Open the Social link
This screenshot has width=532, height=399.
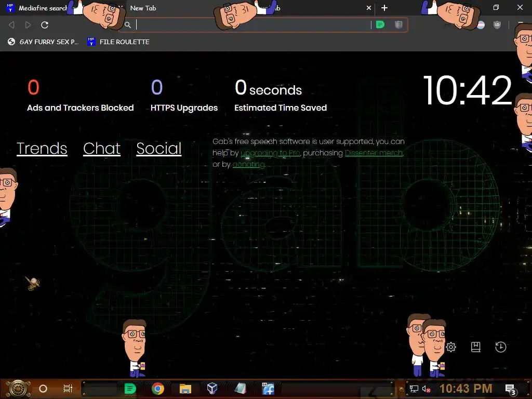159,148
